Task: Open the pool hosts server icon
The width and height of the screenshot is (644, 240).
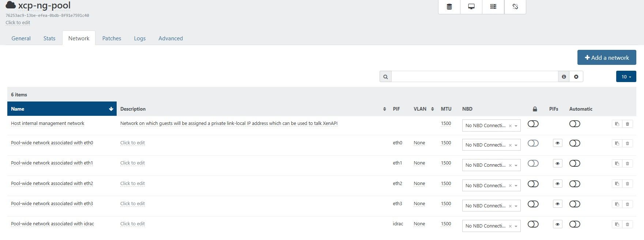Action: click(493, 7)
